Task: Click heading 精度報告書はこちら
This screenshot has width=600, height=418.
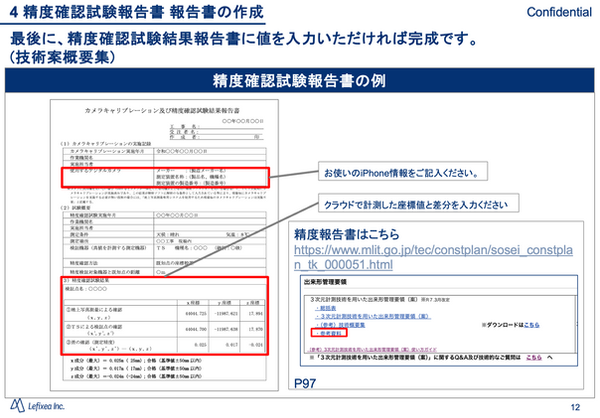Action: (347, 234)
